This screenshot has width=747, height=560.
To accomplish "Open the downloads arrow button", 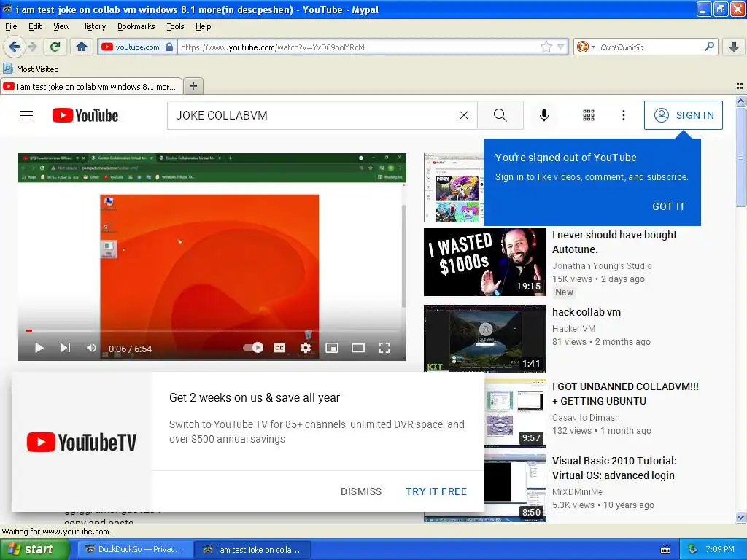I will point(734,47).
